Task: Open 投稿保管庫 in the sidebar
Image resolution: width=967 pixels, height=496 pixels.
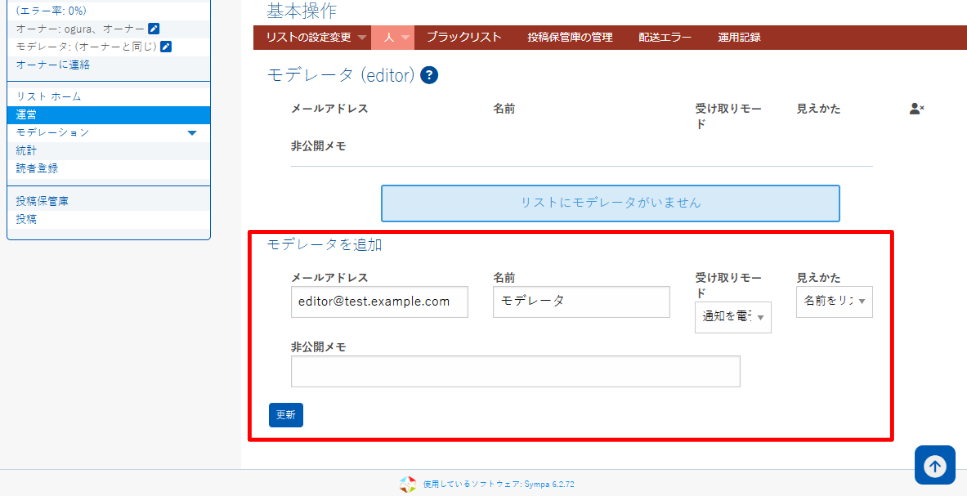Action: (42, 200)
